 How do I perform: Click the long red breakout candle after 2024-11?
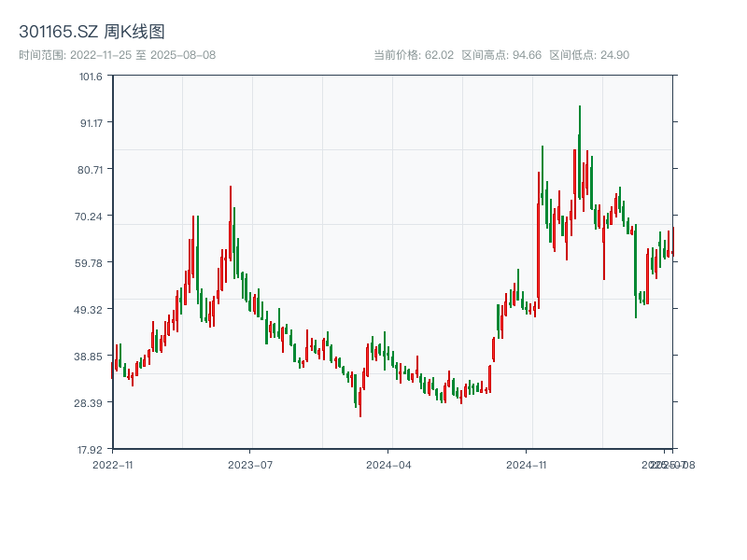[x=539, y=241]
